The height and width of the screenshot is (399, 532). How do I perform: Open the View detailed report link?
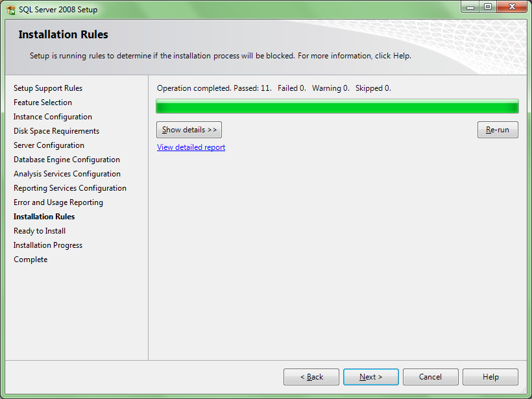click(x=191, y=147)
